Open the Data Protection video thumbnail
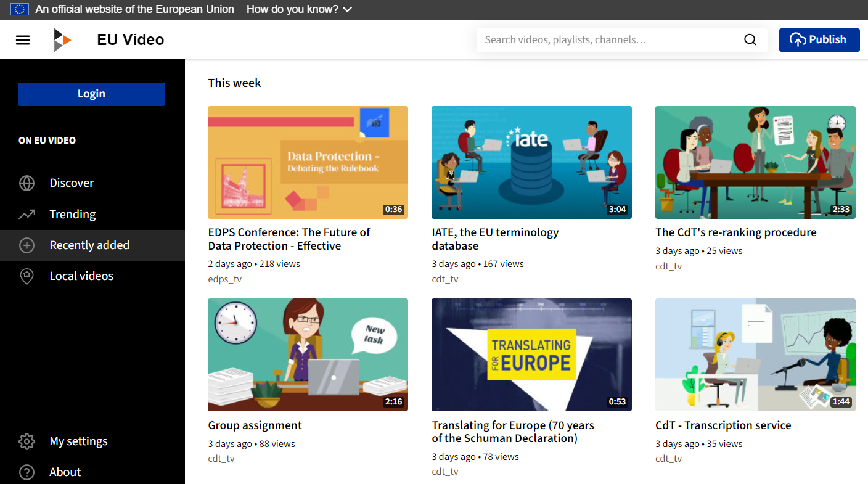This screenshot has width=868, height=484. click(308, 162)
